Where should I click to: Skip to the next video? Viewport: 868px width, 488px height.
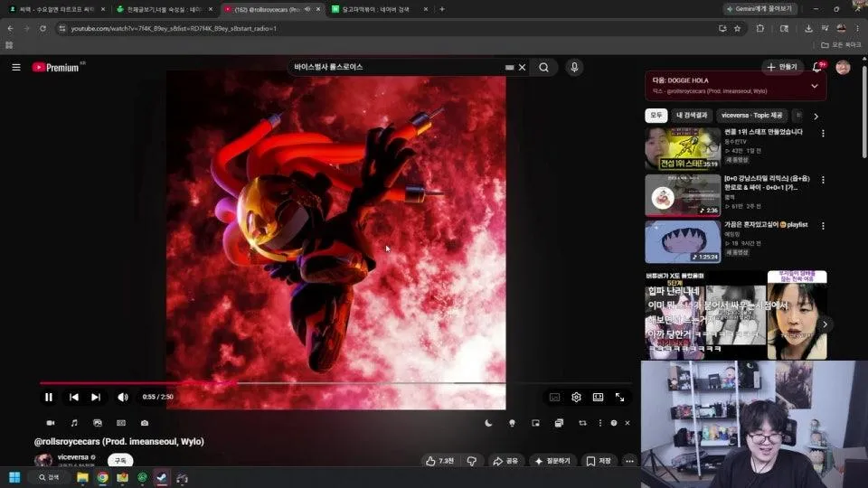(96, 397)
